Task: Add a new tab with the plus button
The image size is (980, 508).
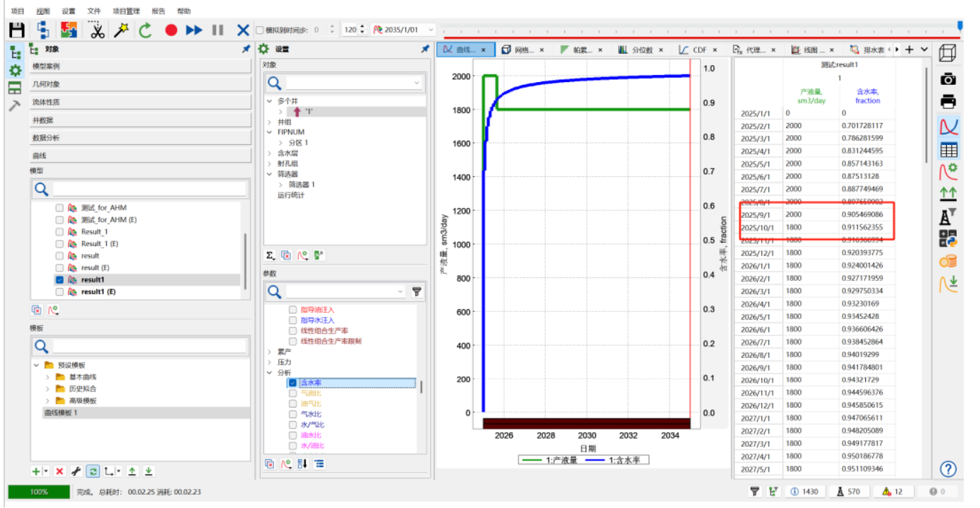Action: pos(910,50)
